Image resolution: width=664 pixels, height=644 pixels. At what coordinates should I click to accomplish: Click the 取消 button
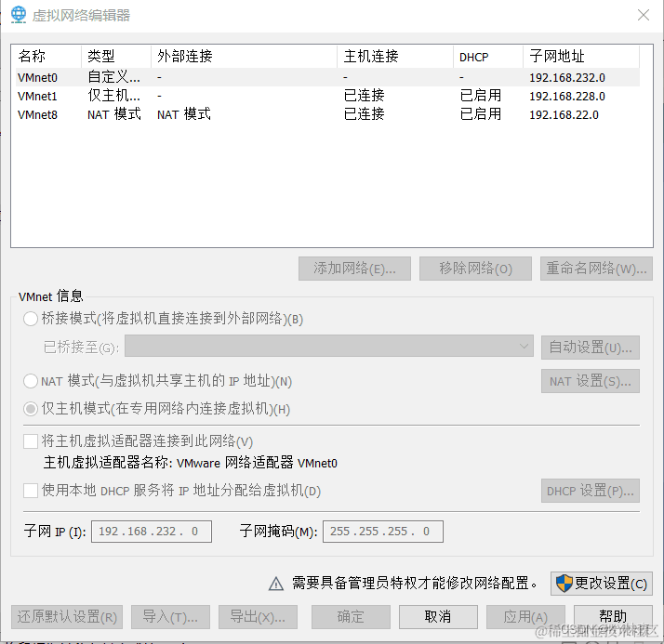pyautogui.click(x=438, y=616)
